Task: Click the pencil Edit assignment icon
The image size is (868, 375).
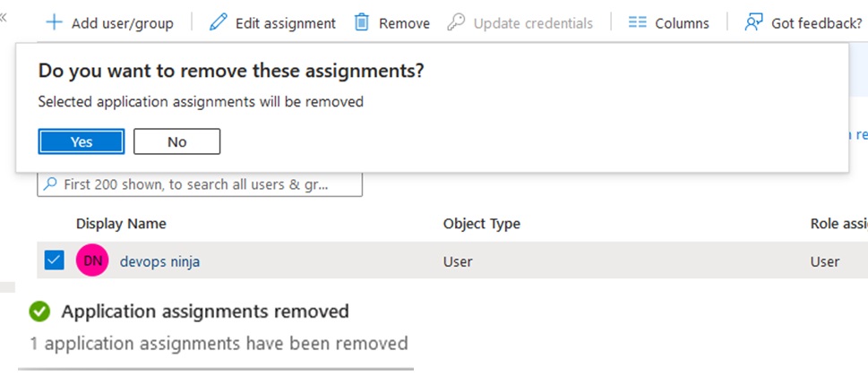Action: pos(218,22)
